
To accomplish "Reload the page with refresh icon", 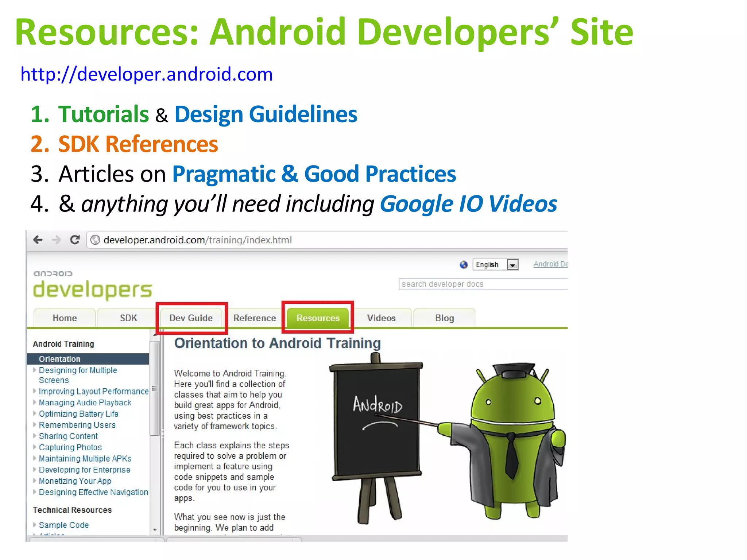I will [75, 240].
